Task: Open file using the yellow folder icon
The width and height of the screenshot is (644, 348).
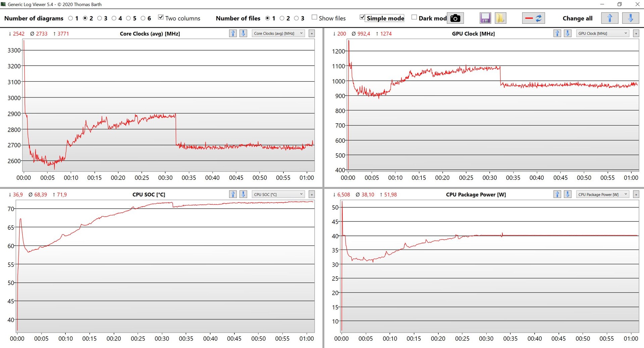Action: (x=500, y=18)
